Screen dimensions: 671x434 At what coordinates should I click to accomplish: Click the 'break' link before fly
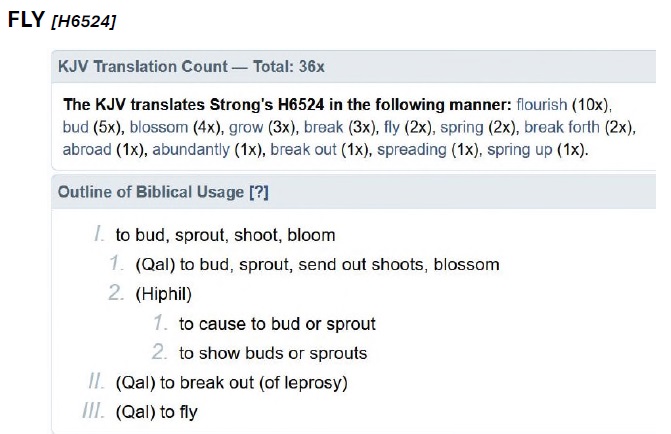click(324, 127)
